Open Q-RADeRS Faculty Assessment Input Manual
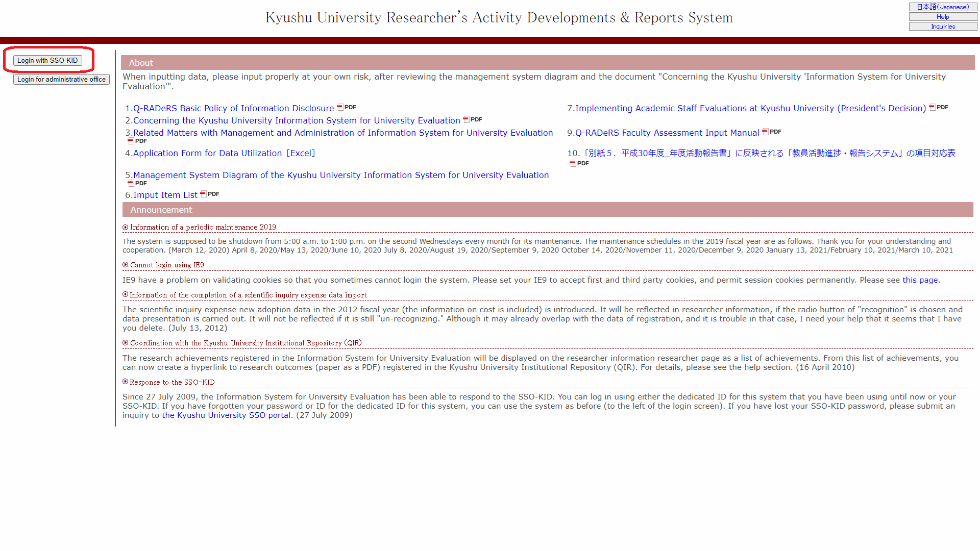This screenshot has height=551, width=980. pos(667,133)
